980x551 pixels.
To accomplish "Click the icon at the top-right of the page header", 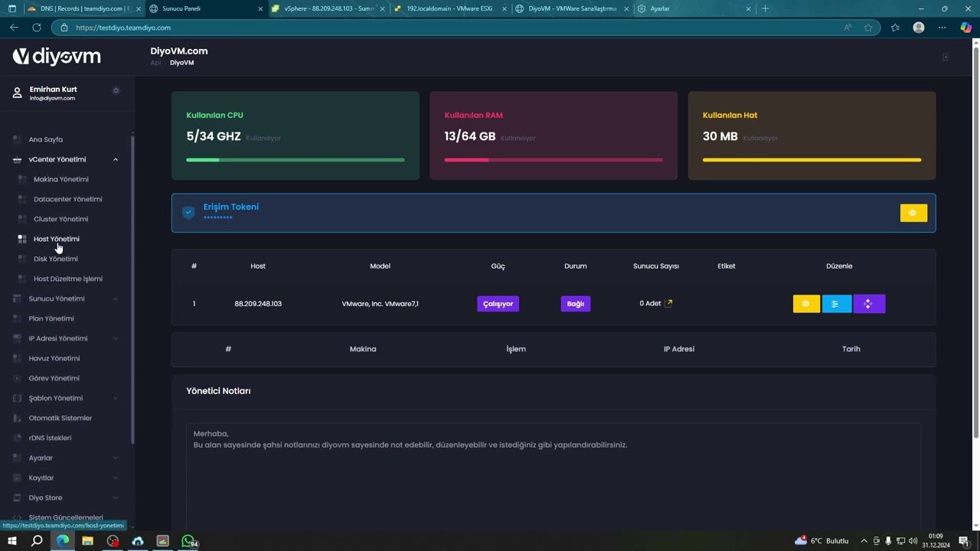I will [x=946, y=57].
